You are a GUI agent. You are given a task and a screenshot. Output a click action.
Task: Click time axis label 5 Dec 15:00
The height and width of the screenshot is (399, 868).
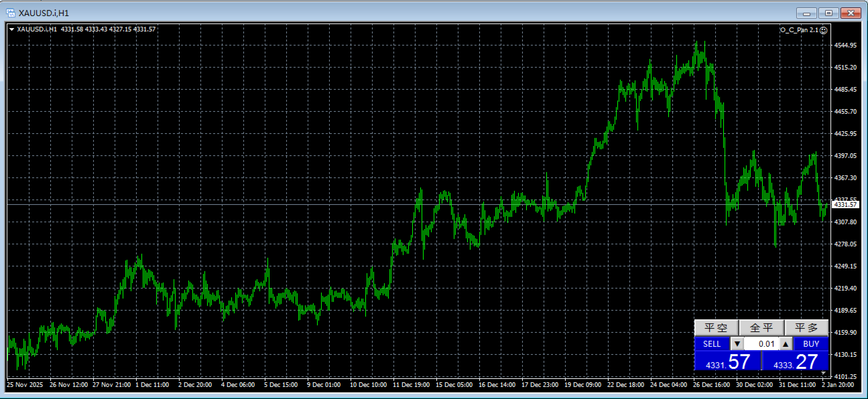coord(281,385)
